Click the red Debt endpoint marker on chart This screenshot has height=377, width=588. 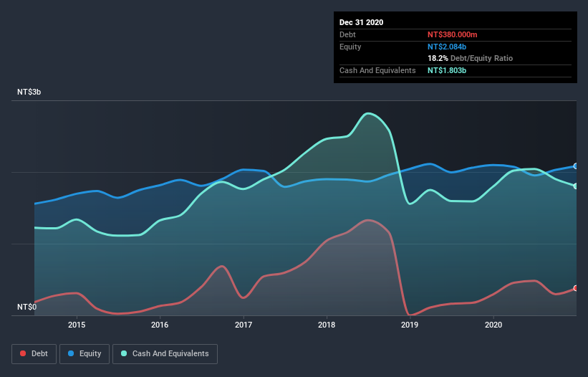576,288
